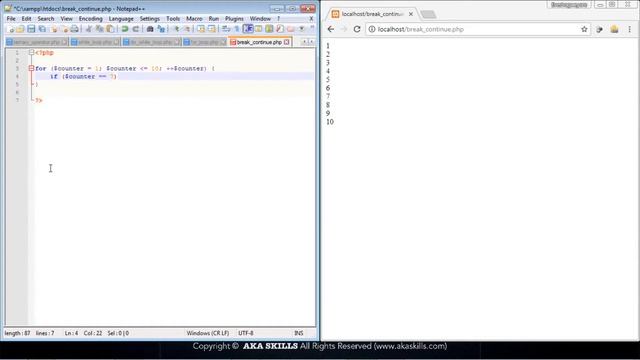This screenshot has height=360, width=640.
Task: Click the UTF-8 encoding status field
Action: click(x=246, y=333)
